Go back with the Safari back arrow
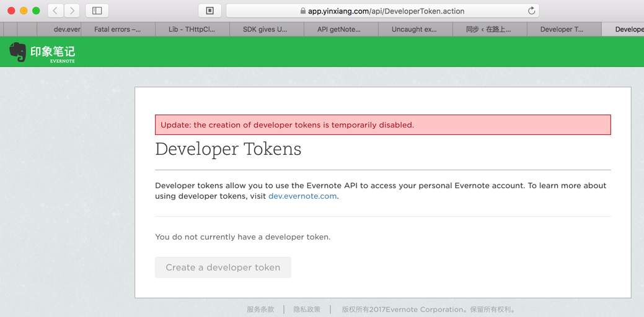This screenshot has height=317, width=644. tap(55, 11)
